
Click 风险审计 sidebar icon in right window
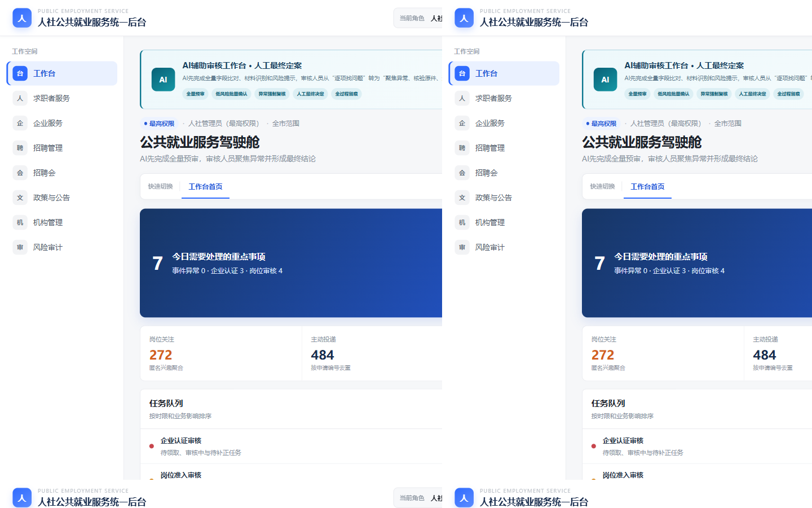click(462, 247)
